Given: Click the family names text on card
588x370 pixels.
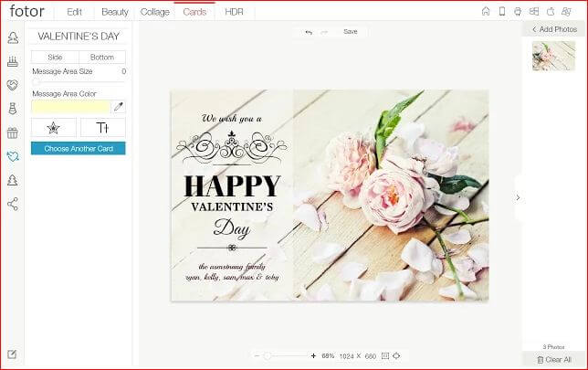Looking at the screenshot, I should 232,272.
